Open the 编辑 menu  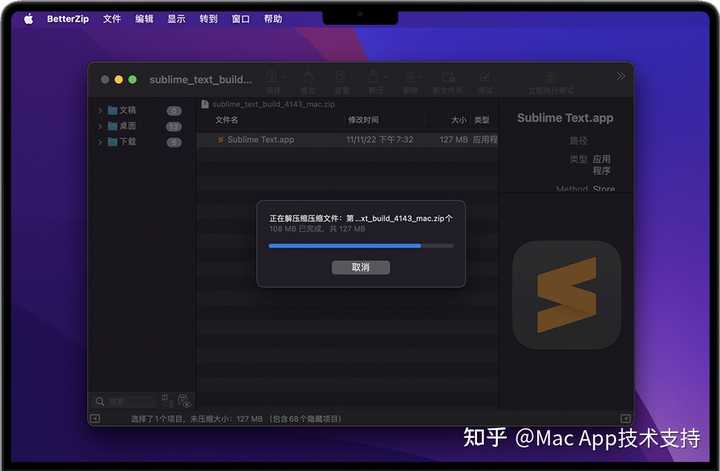(144, 19)
